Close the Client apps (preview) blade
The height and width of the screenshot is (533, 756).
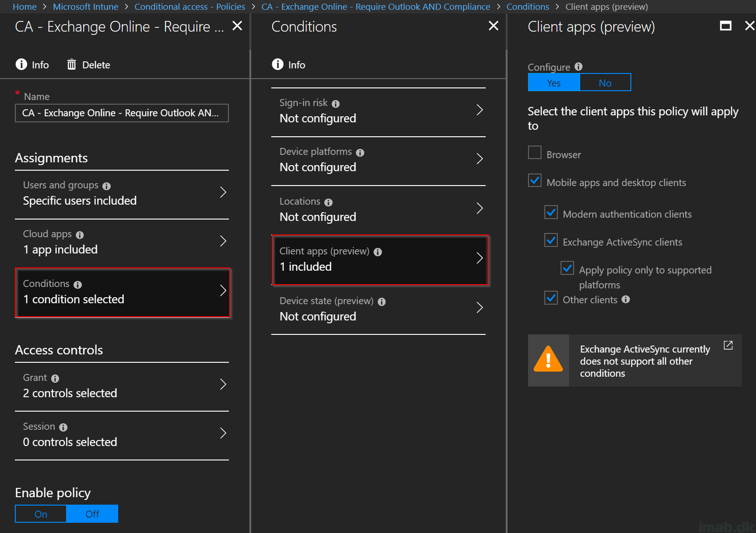tap(749, 26)
